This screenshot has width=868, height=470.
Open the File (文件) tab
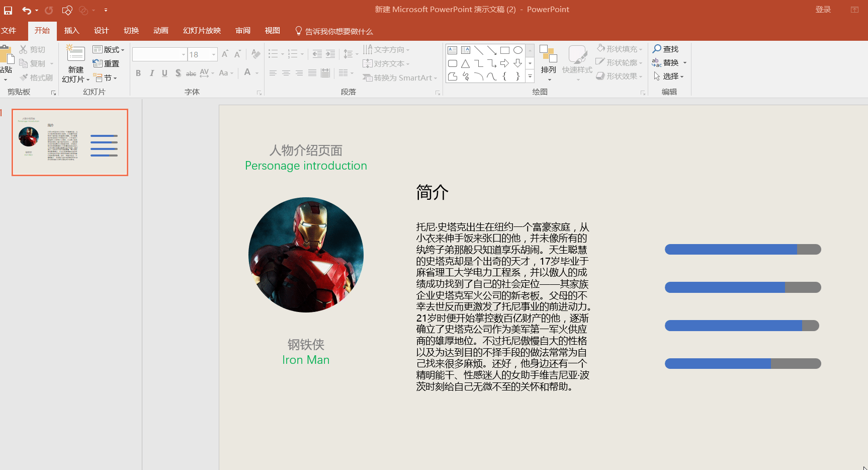pyautogui.click(x=9, y=31)
